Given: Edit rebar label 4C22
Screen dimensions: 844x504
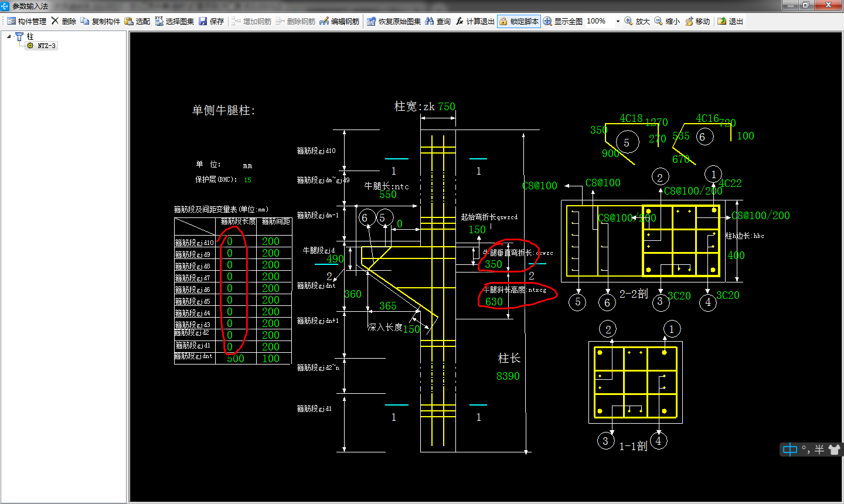Looking at the screenshot, I should pos(730,183).
